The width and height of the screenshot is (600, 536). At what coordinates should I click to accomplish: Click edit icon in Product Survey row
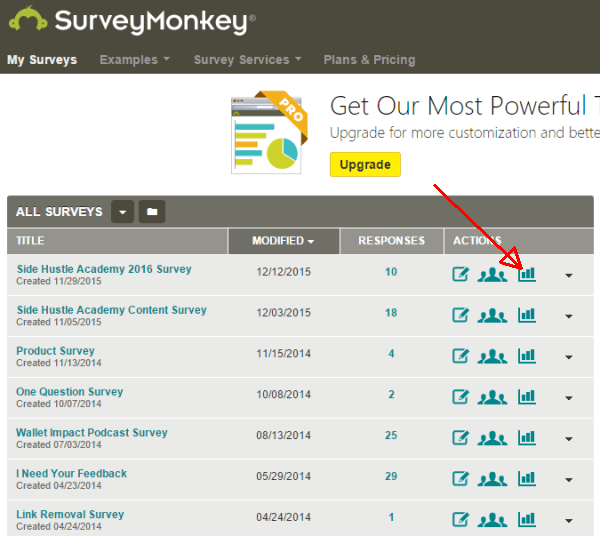tap(460, 356)
